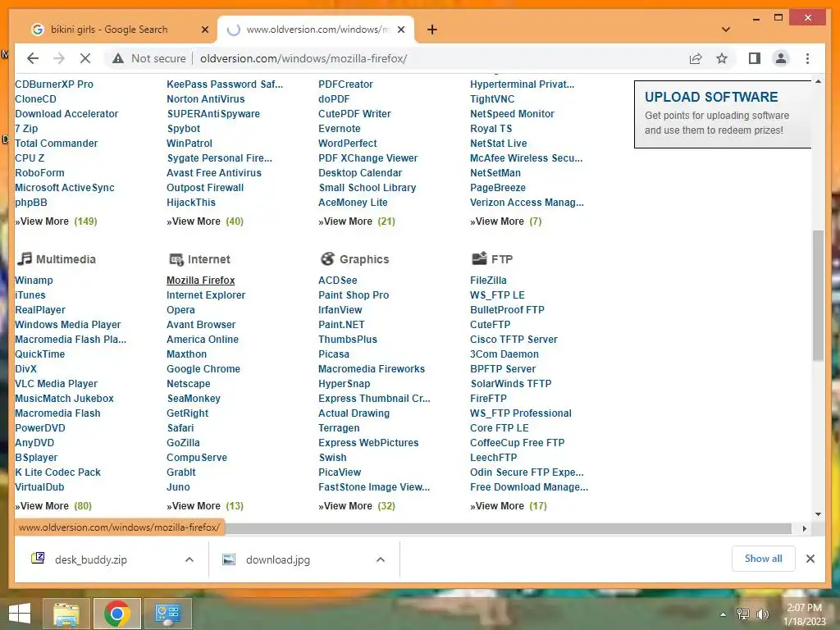
Task: Open File Explorer from the taskbar
Action: [66, 614]
